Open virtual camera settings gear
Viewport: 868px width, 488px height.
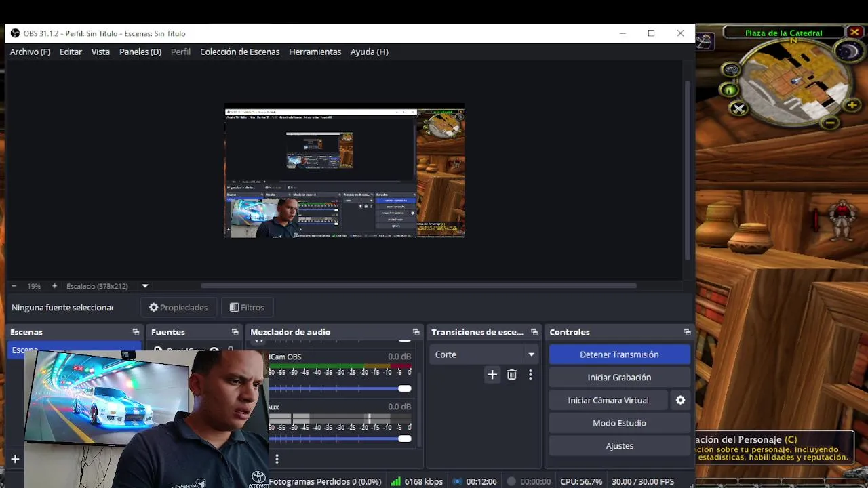tap(680, 401)
